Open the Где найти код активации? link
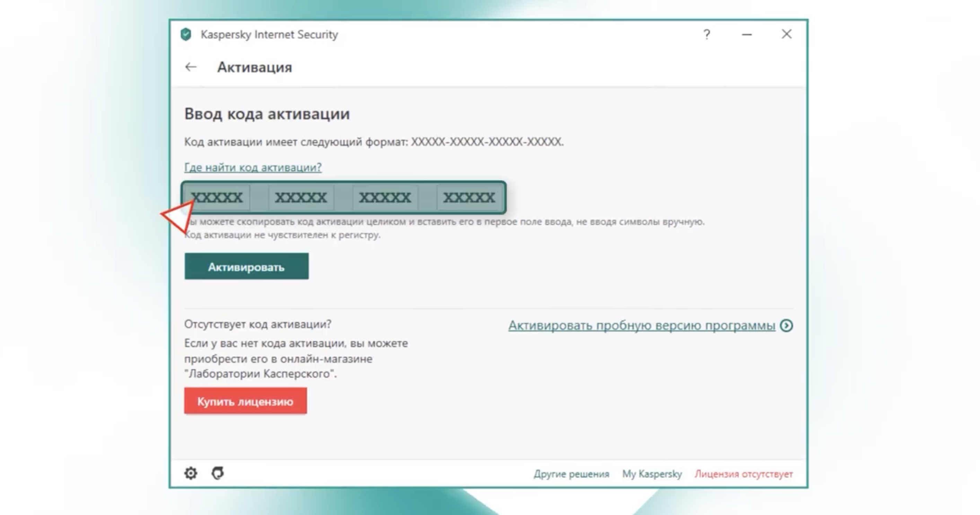This screenshot has height=515, width=980. click(x=253, y=167)
